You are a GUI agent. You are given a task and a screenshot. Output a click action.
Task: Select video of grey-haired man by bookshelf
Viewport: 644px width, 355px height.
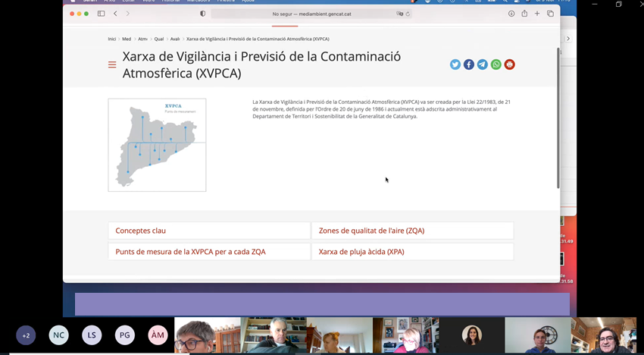point(274,335)
